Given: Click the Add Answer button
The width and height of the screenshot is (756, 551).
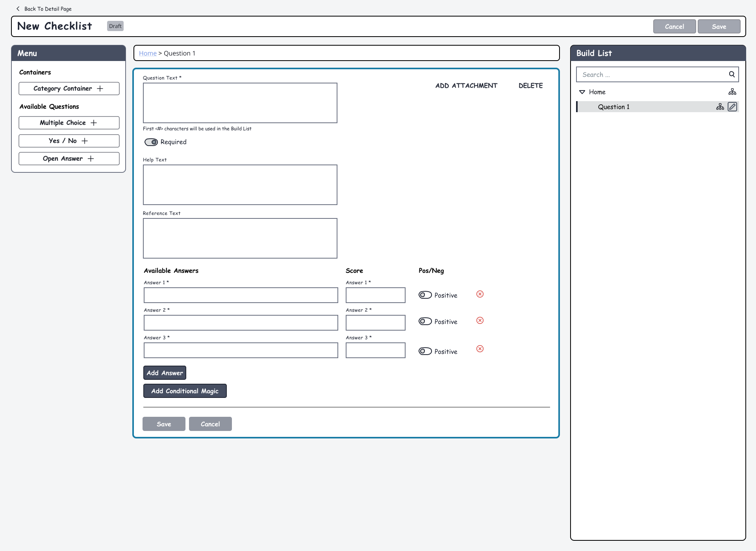Looking at the screenshot, I should (x=165, y=373).
